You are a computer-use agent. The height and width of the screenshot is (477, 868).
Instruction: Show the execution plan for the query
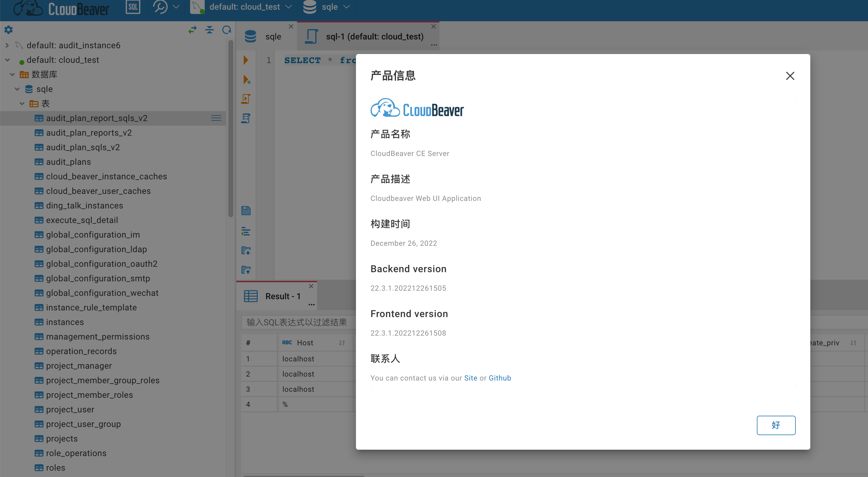(x=246, y=118)
